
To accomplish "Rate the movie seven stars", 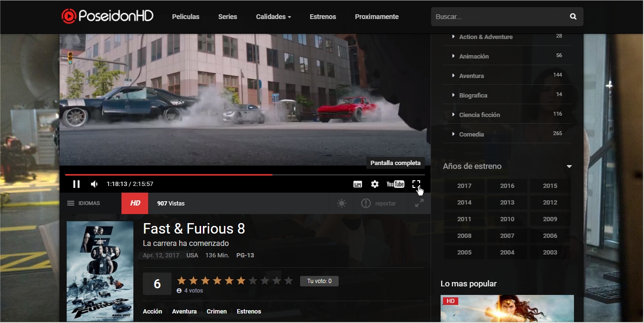I will [253, 281].
